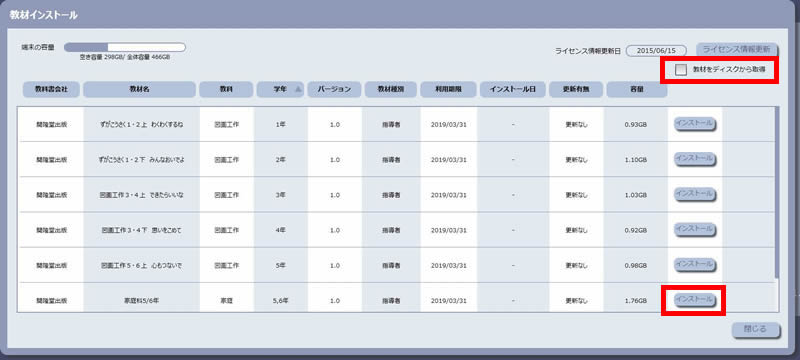Screen dimensions: 800x360
Task: Click the 教材種別 column header
Action: coord(391,89)
